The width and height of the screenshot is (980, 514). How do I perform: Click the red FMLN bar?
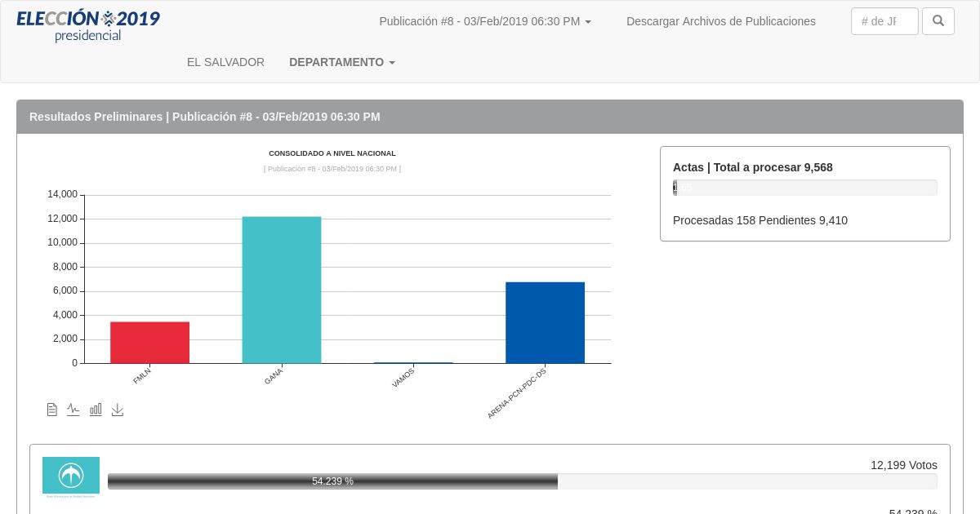pyautogui.click(x=150, y=343)
